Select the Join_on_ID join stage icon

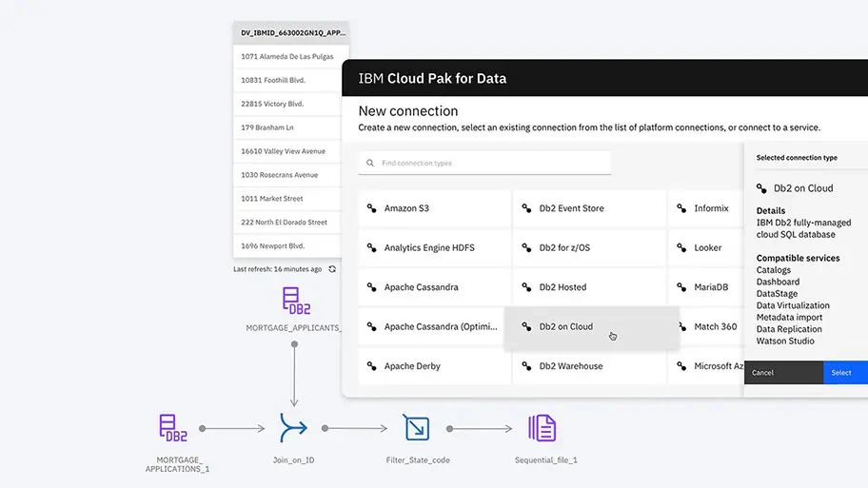point(293,428)
